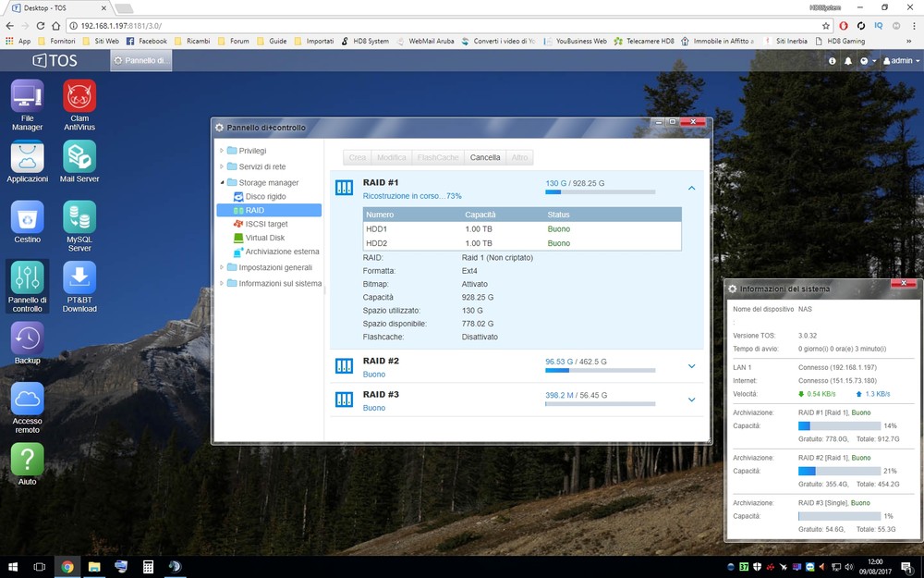The width and height of the screenshot is (924, 578).
Task: Launch Clam AntiVirus from the desktop
Action: point(79,96)
